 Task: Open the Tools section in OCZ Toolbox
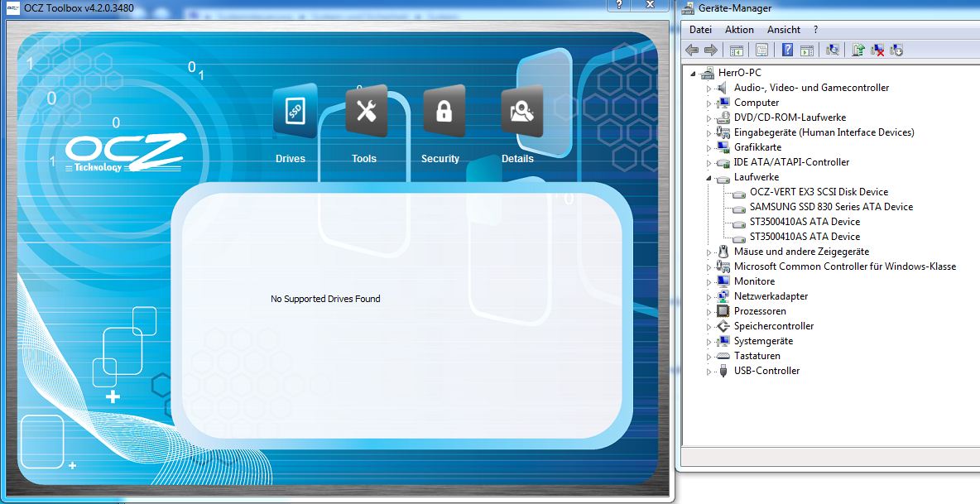pos(366,112)
